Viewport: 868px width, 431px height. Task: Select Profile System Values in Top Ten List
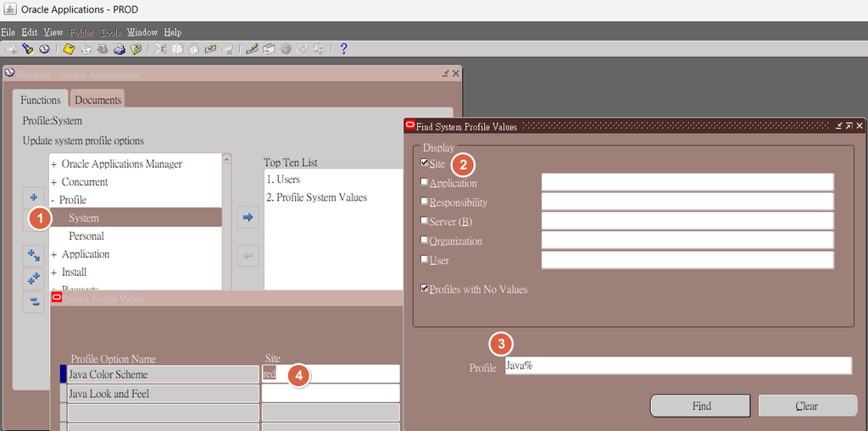(317, 197)
